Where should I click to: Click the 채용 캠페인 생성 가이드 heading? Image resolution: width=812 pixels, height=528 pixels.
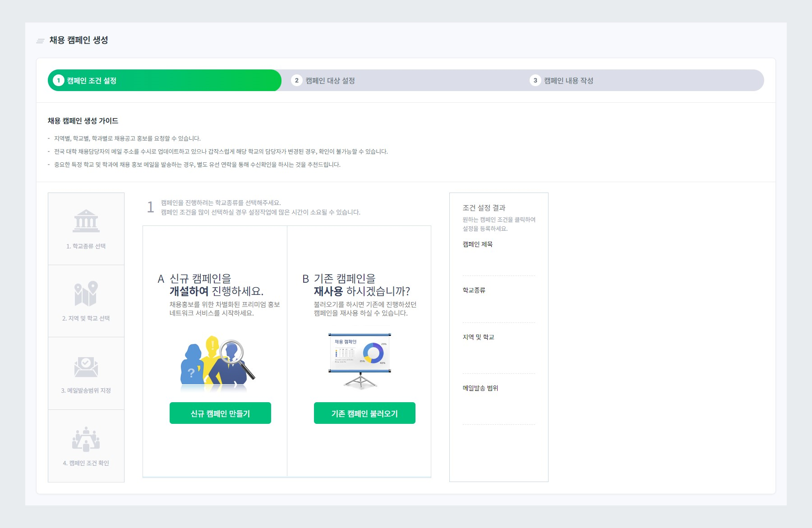click(x=83, y=121)
